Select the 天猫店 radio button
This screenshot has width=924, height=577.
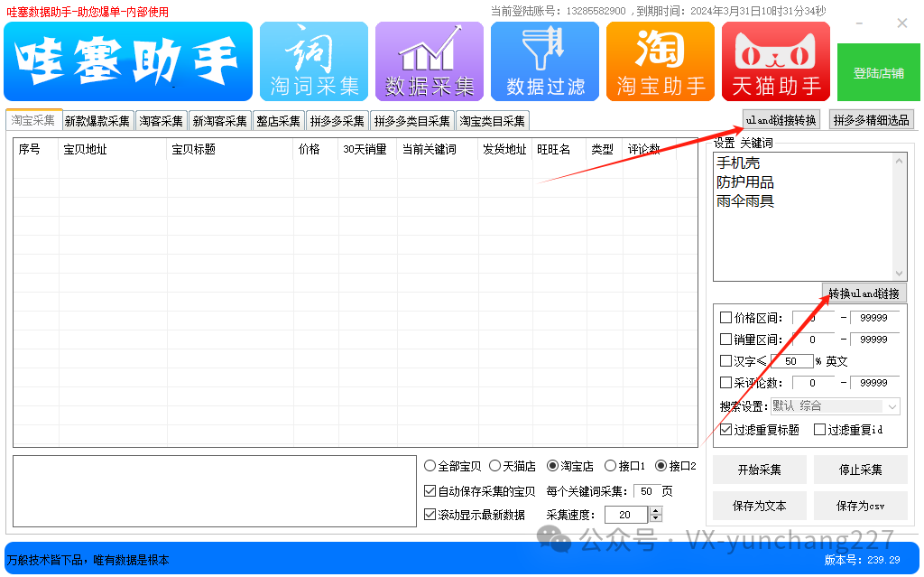point(493,465)
